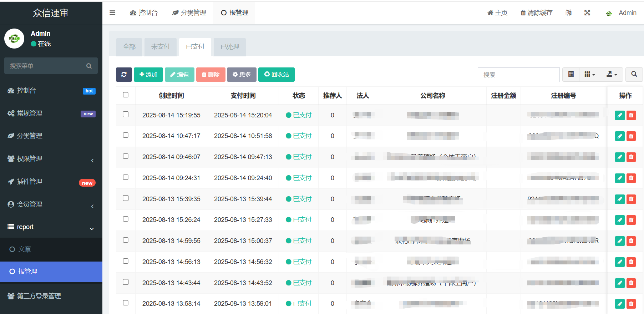This screenshot has width=644, height=314.
Task: Open the export dropdown menu
Action: point(612,74)
